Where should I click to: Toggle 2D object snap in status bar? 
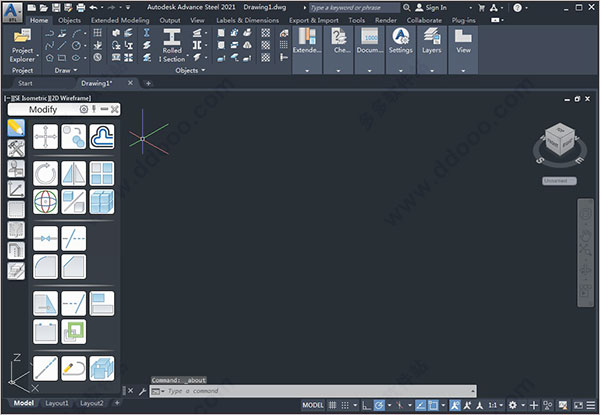click(x=433, y=405)
